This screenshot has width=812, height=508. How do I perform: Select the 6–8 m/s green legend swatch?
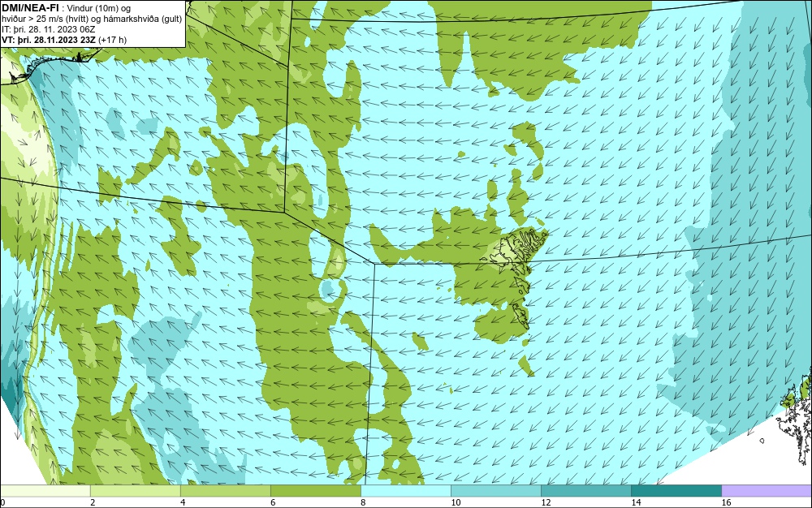pos(315,490)
